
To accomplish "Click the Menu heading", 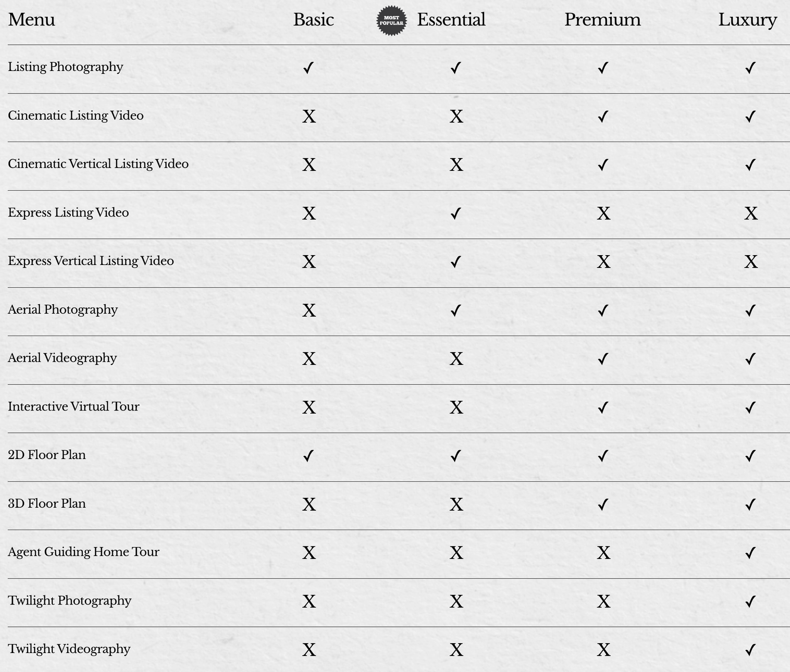I will click(31, 20).
